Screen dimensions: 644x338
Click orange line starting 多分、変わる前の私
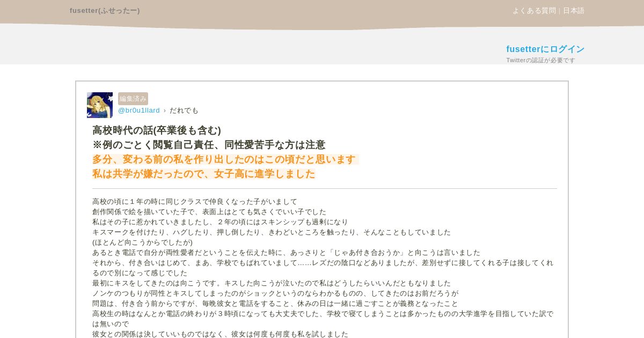[x=224, y=159]
